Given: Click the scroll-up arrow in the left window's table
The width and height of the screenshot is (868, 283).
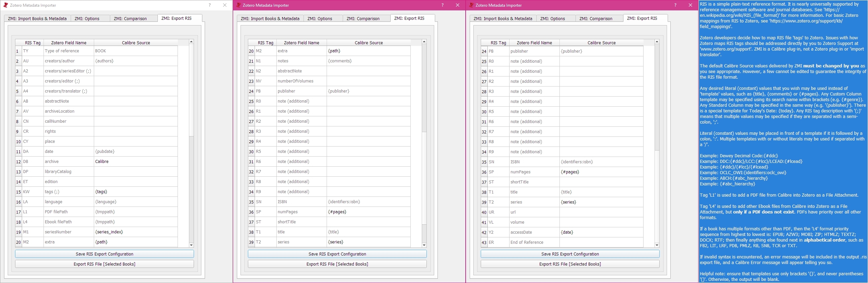Looking at the screenshot, I should 191,42.
